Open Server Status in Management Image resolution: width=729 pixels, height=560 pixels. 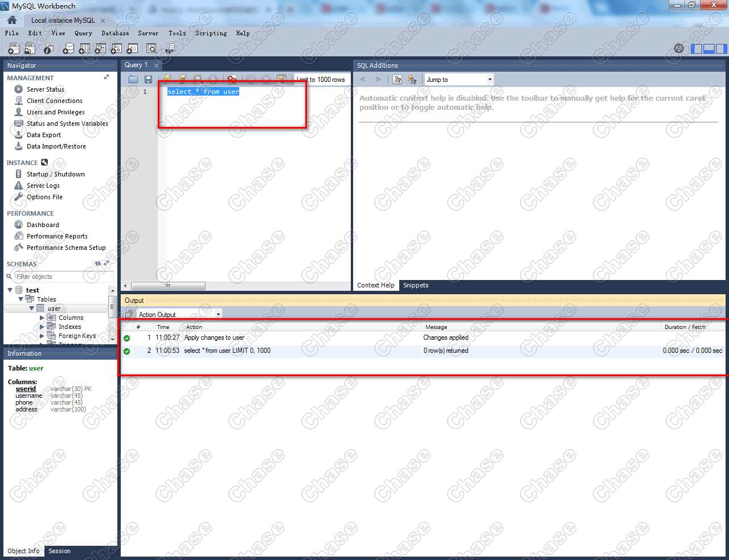point(46,89)
